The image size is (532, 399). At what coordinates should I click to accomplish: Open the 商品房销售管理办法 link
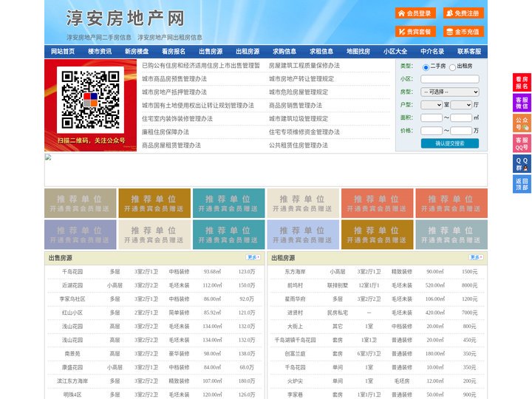(296, 105)
